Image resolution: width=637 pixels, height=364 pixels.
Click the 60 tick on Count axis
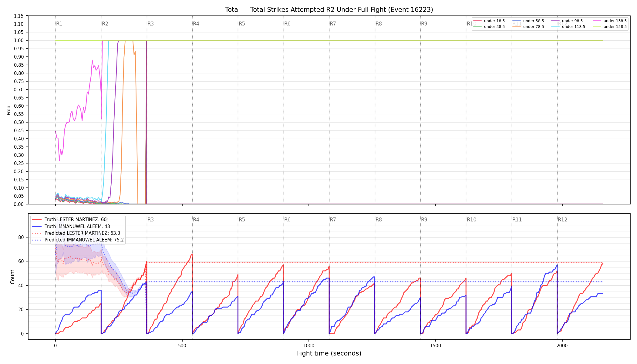tap(21, 261)
